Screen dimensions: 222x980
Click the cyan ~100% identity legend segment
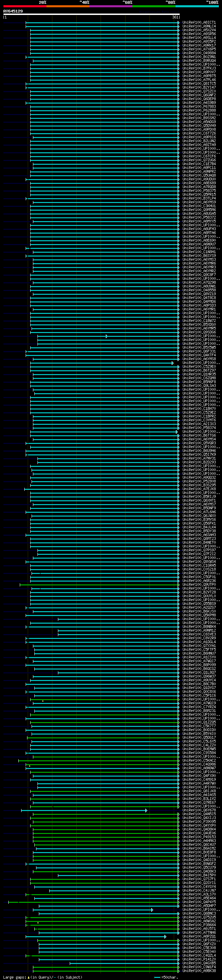[x=197, y=6]
